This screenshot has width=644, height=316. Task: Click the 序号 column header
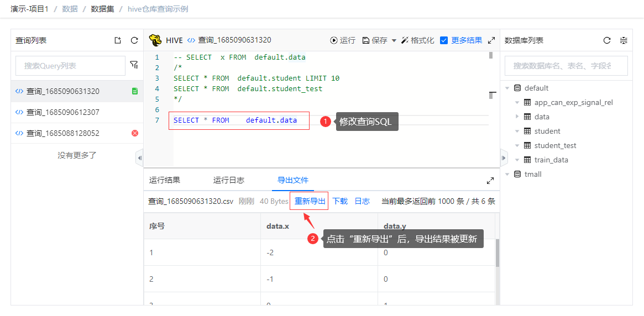[x=202, y=226]
